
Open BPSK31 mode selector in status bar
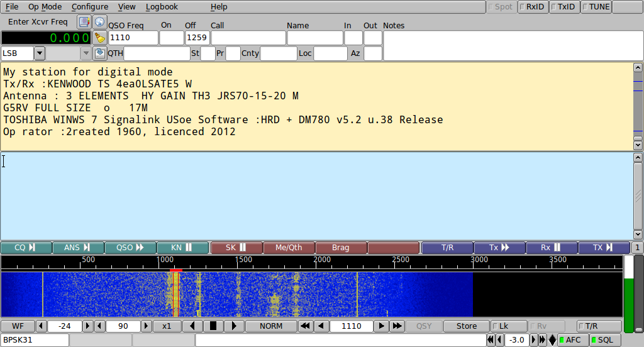point(35,340)
